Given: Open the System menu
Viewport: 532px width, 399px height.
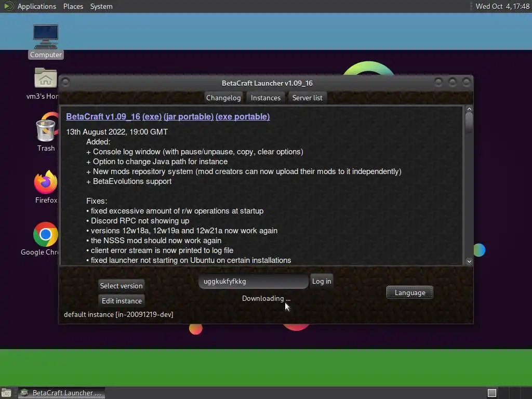Looking at the screenshot, I should pyautogui.click(x=101, y=6).
